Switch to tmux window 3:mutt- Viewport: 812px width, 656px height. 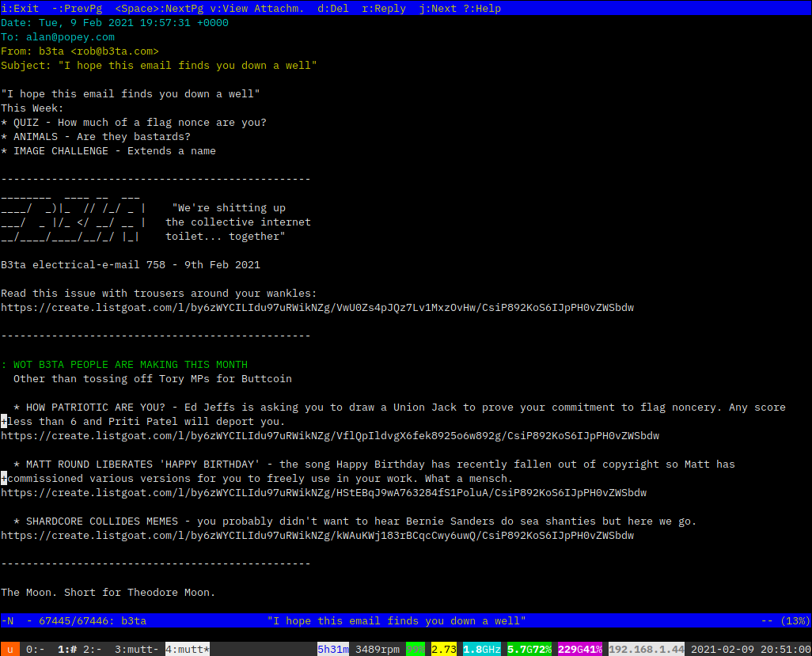coord(136,649)
